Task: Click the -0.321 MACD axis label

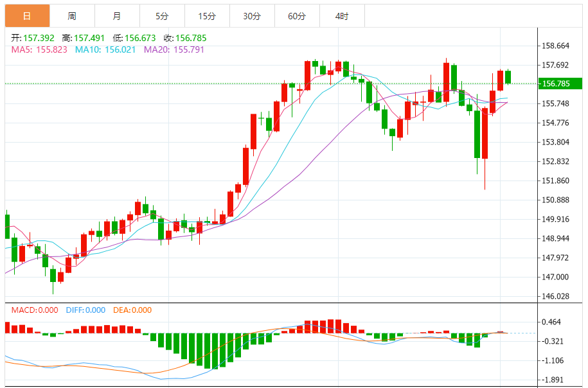Action: tap(553, 341)
